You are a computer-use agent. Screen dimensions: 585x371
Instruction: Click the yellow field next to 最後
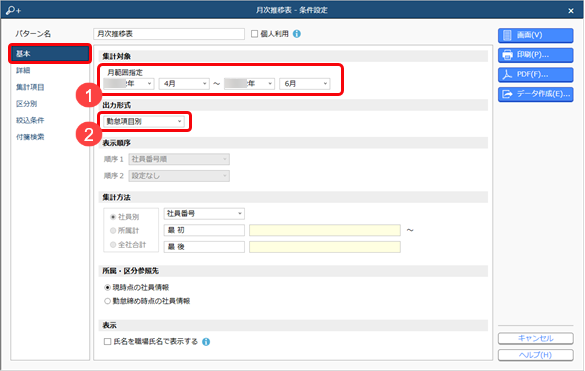click(325, 247)
